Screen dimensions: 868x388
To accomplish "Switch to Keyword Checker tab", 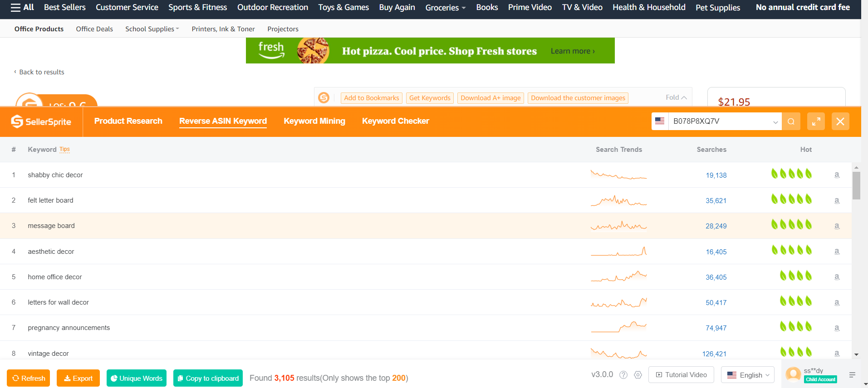I will click(395, 121).
